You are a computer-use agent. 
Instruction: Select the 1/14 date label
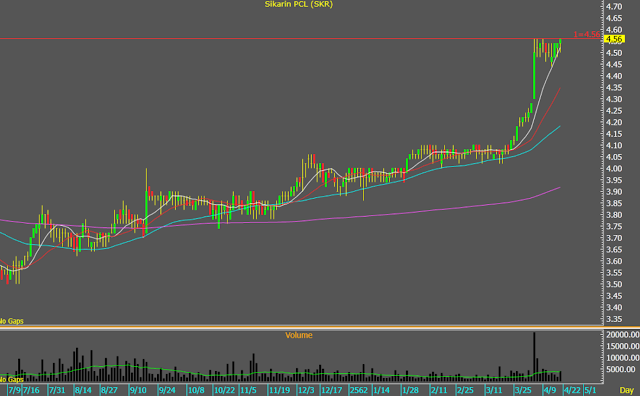[x=381, y=390]
